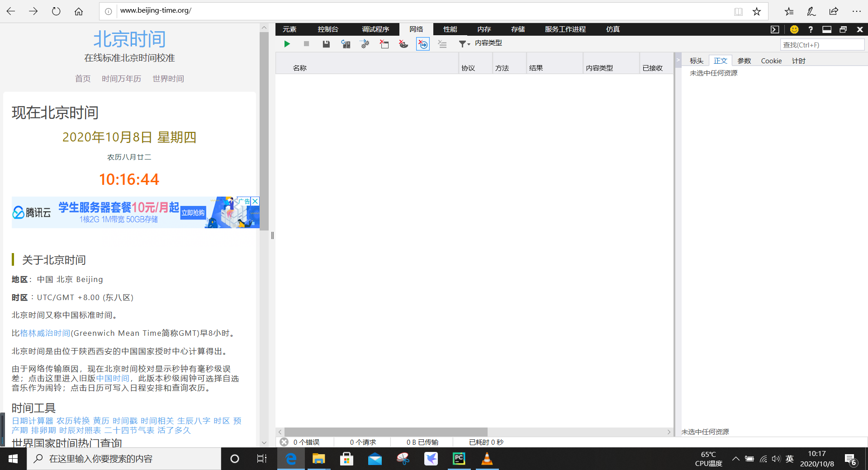
Task: Open the 时间万年历 navigation link
Action: point(121,78)
